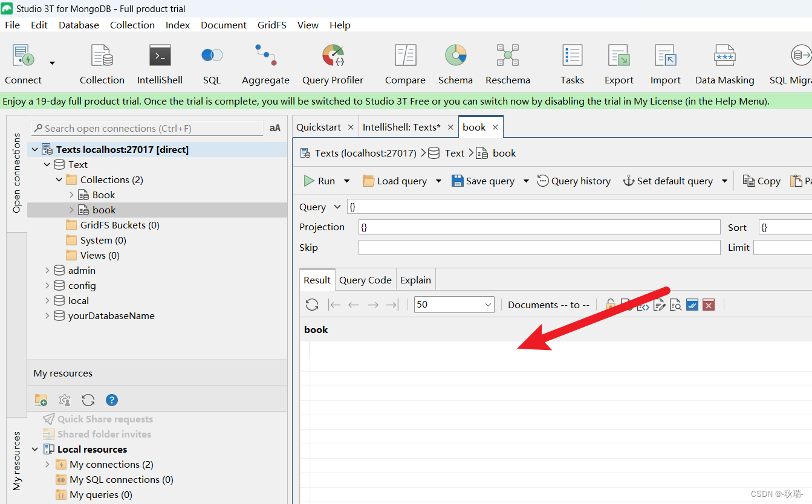Click the Reschema toolbar icon

[x=508, y=56]
